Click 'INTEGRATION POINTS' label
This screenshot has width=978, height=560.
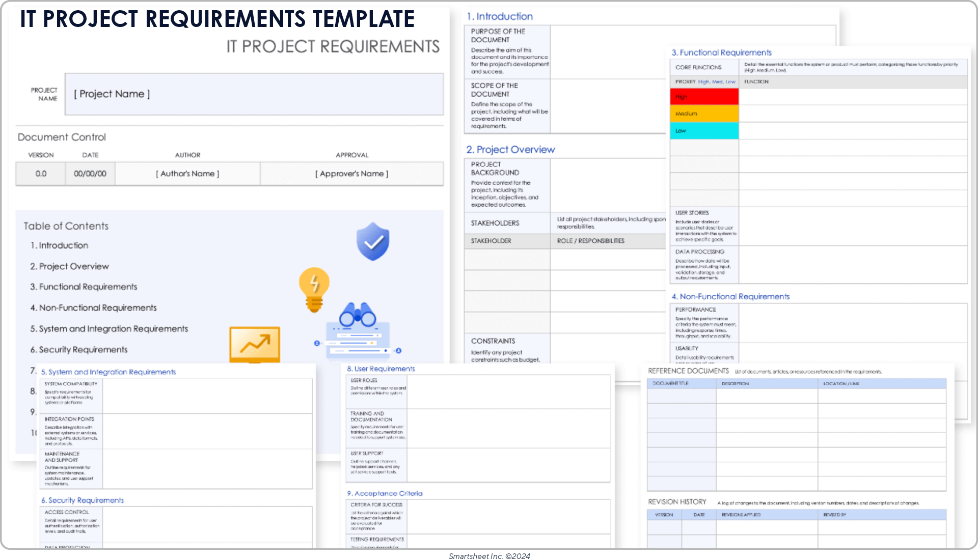[x=69, y=419]
